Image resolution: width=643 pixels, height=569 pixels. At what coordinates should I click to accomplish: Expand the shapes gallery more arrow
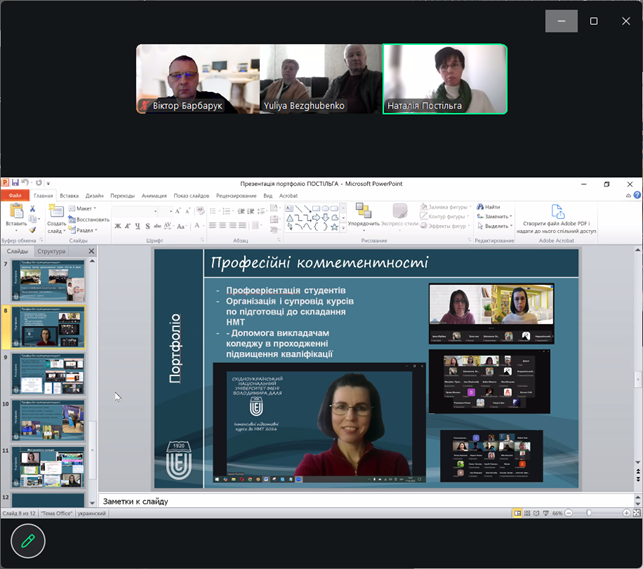(343, 227)
